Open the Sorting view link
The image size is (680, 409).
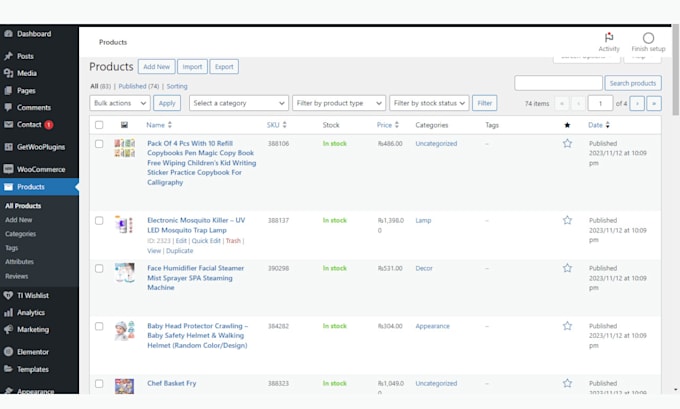click(177, 86)
